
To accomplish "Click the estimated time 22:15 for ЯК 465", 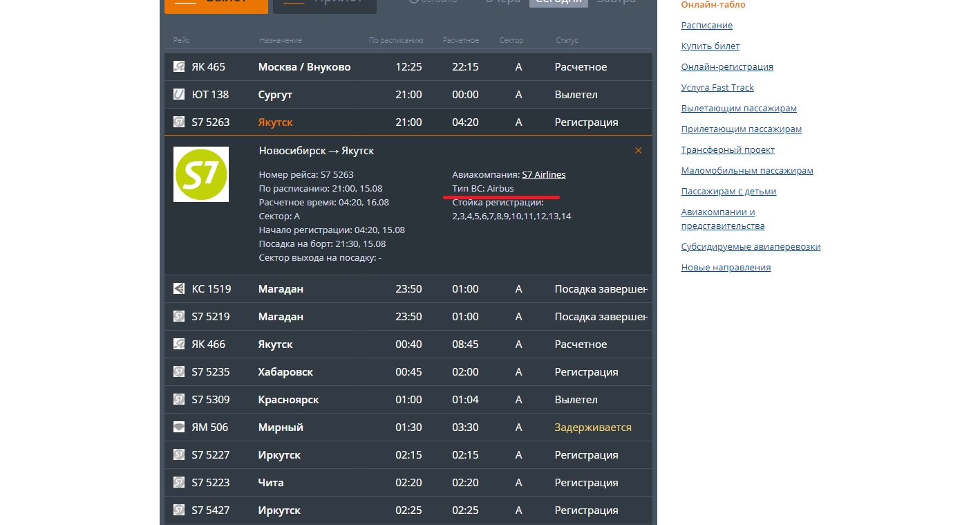I will tap(465, 67).
